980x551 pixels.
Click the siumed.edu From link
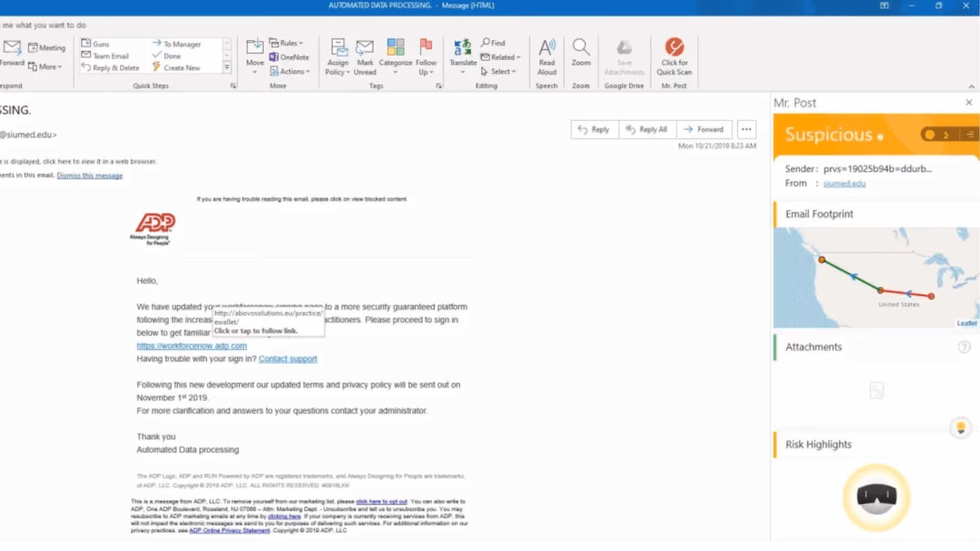coord(844,183)
